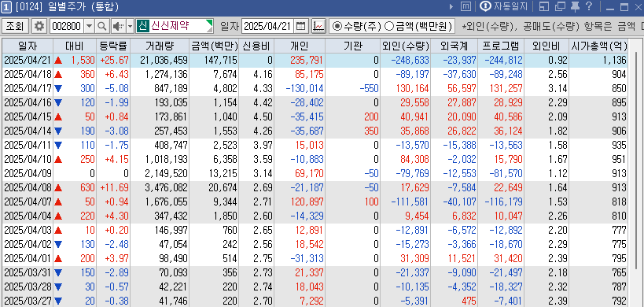The image size is (644, 307).
Task: Click the title bar play arrow icon
Action: (x=451, y=6)
